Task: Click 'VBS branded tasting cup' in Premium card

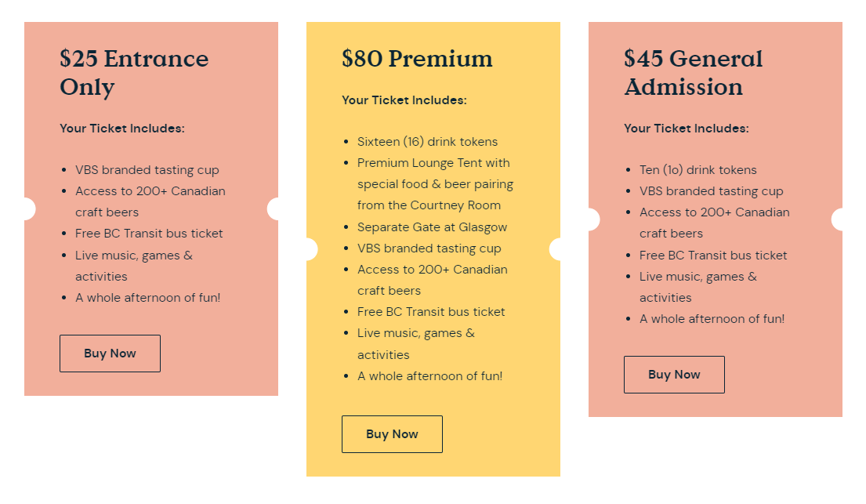Action: click(429, 248)
